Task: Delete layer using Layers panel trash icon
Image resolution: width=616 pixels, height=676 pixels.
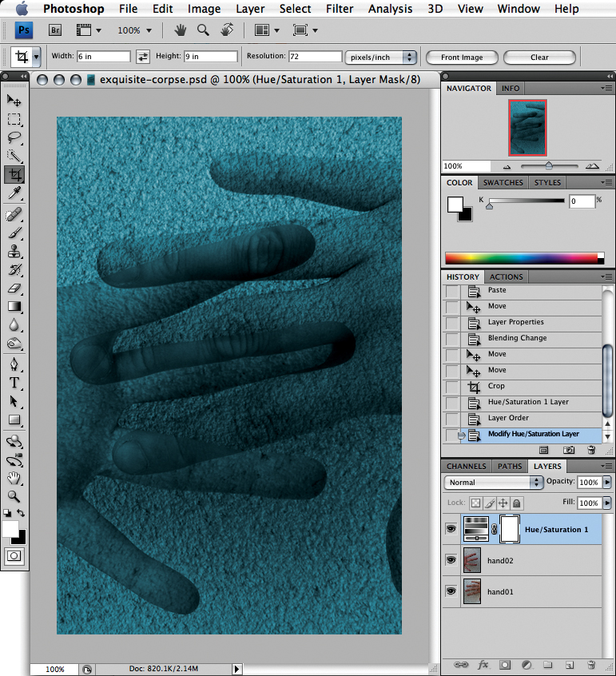Action: click(x=591, y=664)
